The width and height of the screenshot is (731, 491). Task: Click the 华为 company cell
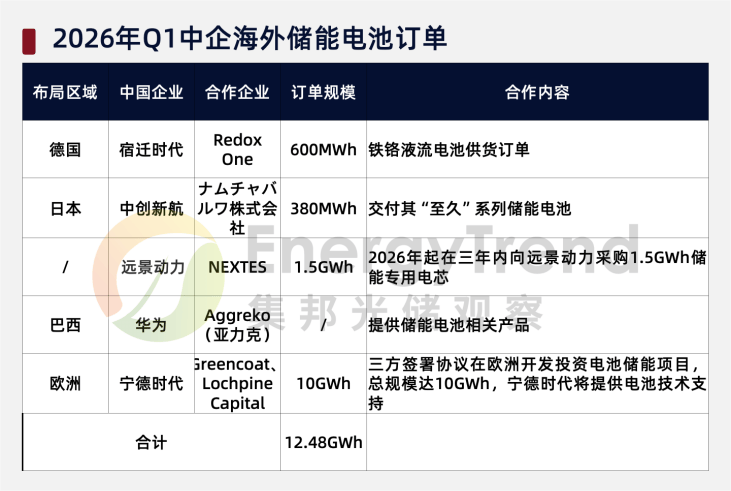tap(152, 325)
